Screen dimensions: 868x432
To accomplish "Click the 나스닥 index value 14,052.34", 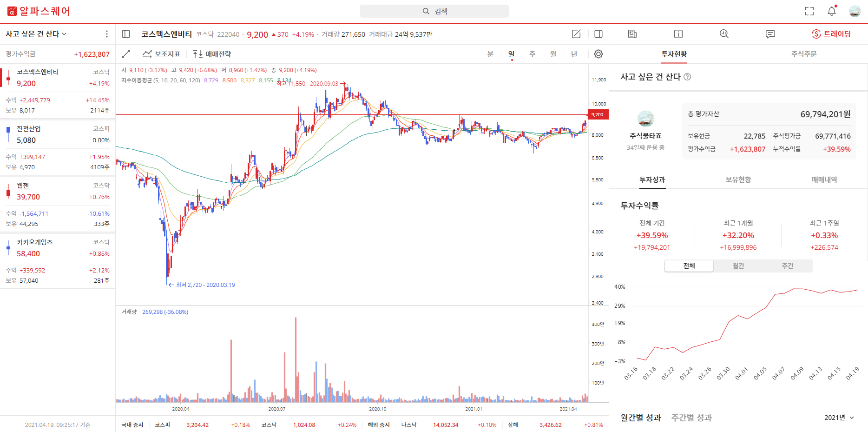I will tap(446, 425).
